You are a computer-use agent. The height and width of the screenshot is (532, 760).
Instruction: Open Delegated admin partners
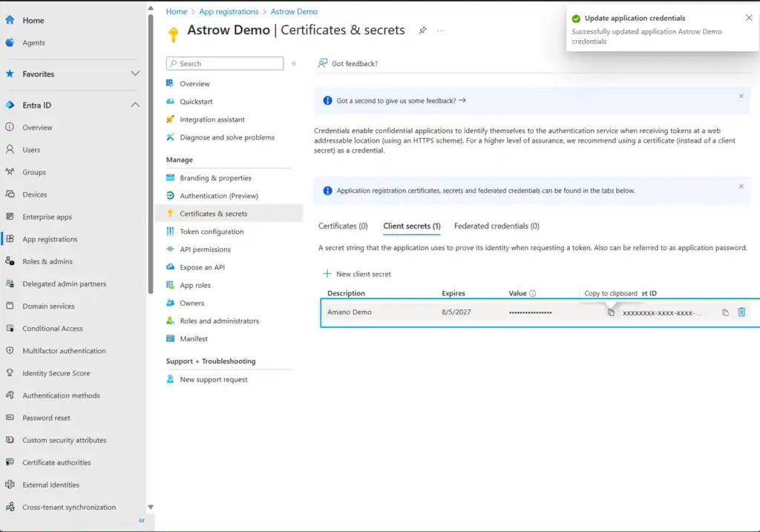click(64, 283)
